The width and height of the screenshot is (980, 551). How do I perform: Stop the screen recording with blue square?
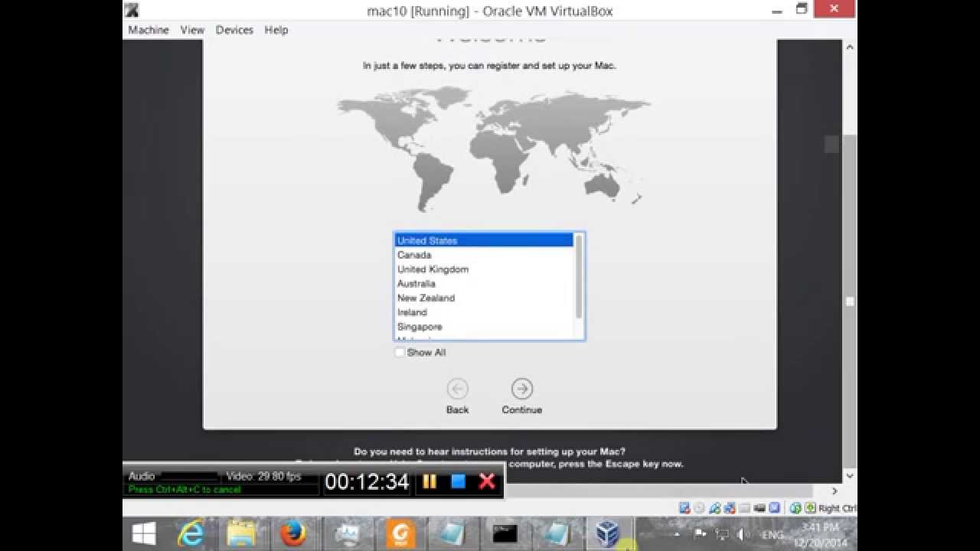[x=458, y=481]
